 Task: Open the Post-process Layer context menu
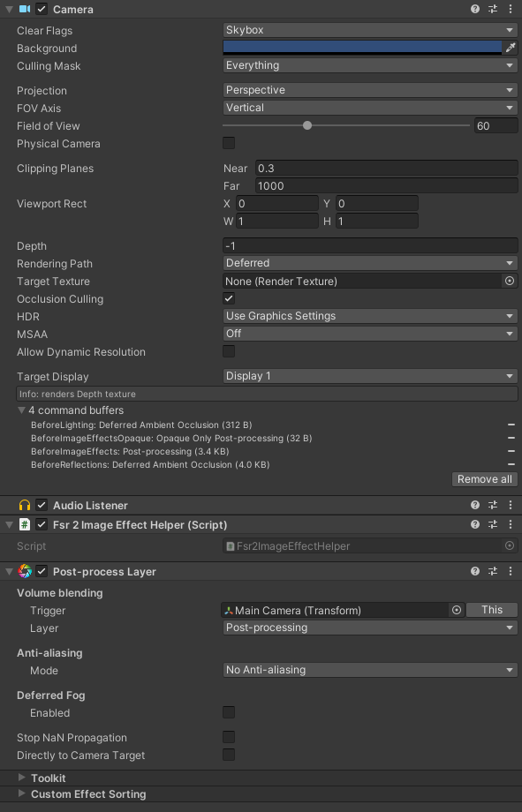[x=510, y=571]
